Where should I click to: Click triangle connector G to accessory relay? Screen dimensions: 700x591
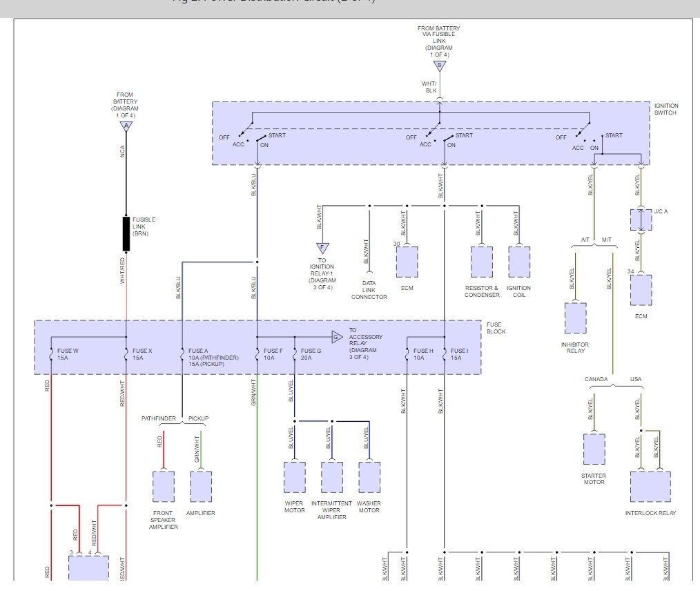click(337, 337)
